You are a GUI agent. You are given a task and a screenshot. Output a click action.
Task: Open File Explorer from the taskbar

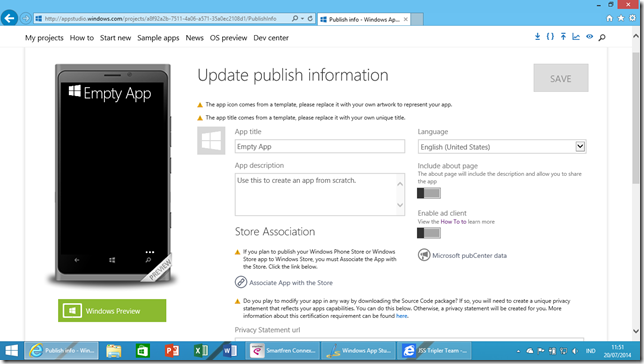114,351
